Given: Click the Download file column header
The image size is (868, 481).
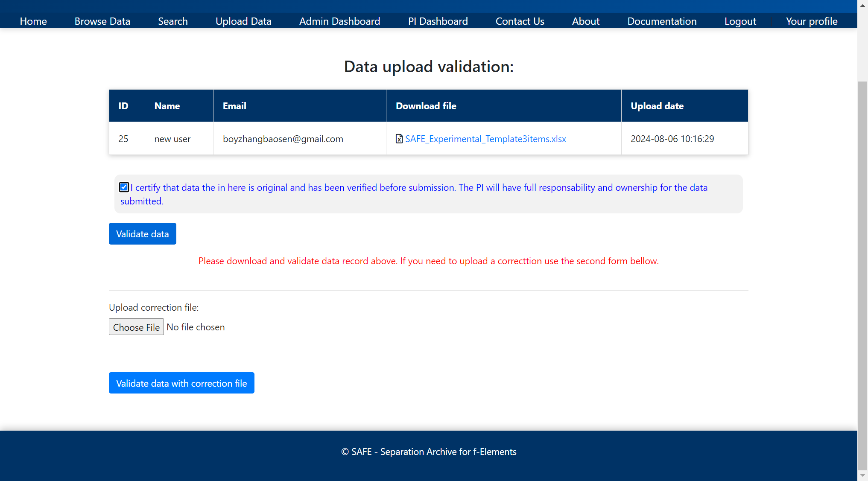Looking at the screenshot, I should (x=504, y=106).
